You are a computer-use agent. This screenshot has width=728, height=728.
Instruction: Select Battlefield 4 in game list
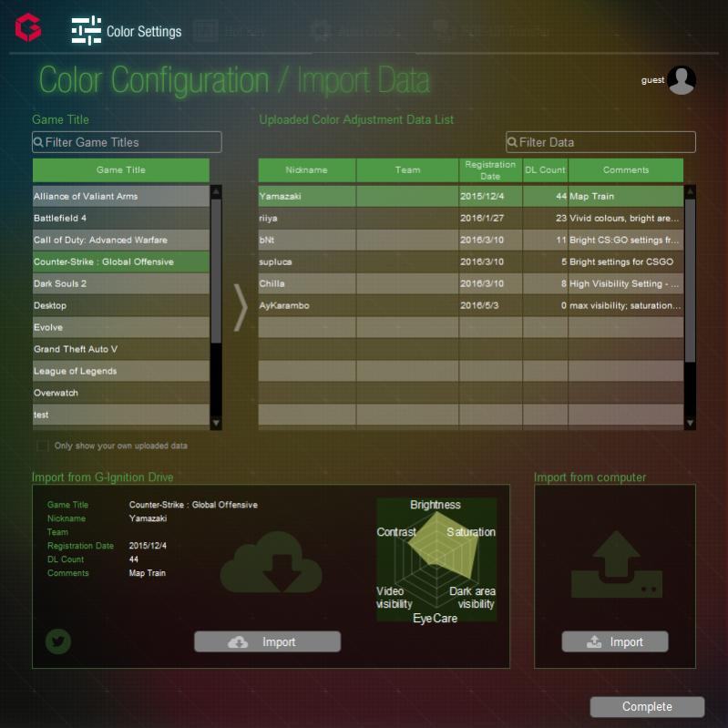(x=120, y=218)
